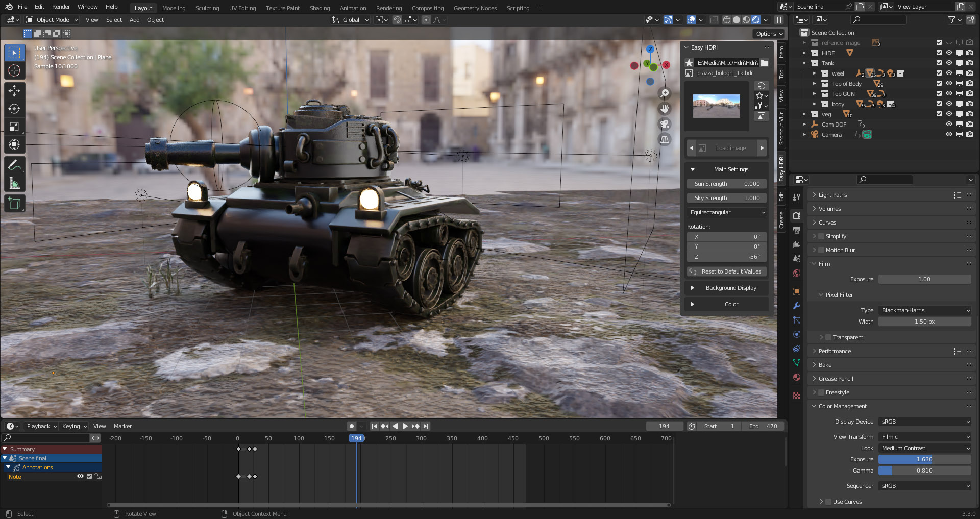Collapse the Tank collection
Image resolution: width=980 pixels, height=519 pixels.
(x=804, y=63)
